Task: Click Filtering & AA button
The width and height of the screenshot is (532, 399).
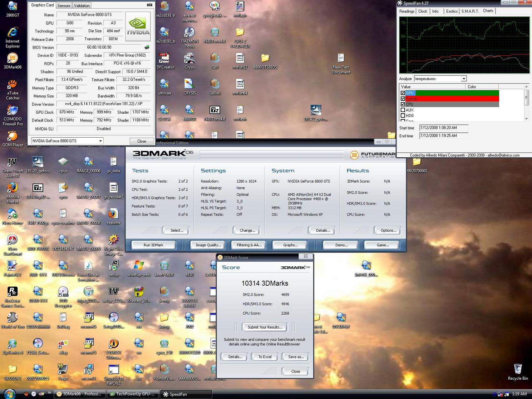Action: [249, 245]
